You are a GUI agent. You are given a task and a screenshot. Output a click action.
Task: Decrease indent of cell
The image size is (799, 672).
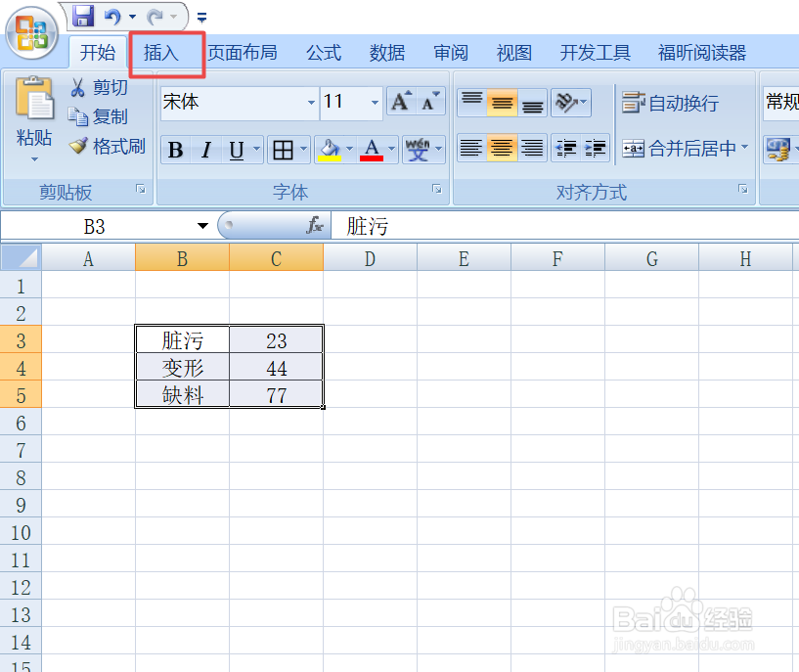click(x=565, y=149)
